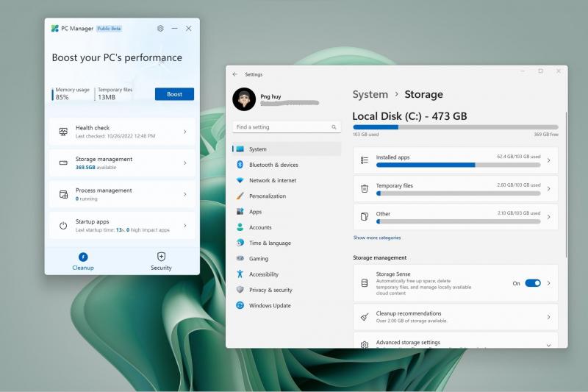Open Bluetooth & devices settings
588x392 pixels.
pos(287,165)
